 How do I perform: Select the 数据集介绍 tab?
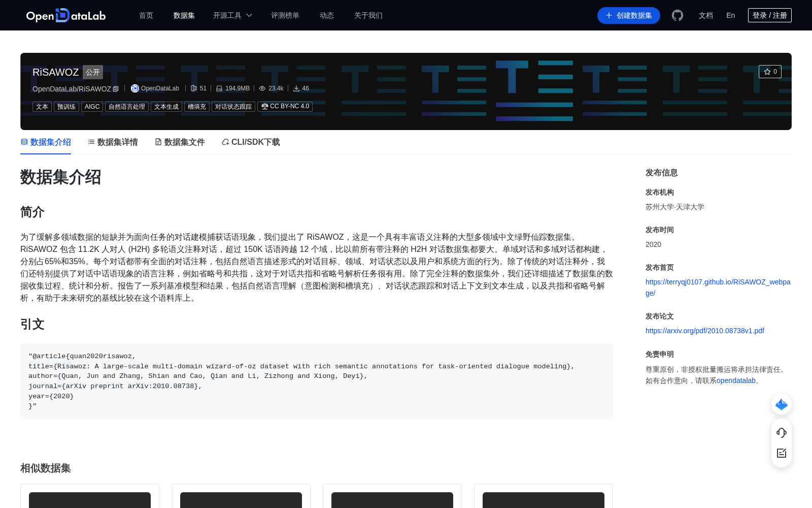pos(46,142)
